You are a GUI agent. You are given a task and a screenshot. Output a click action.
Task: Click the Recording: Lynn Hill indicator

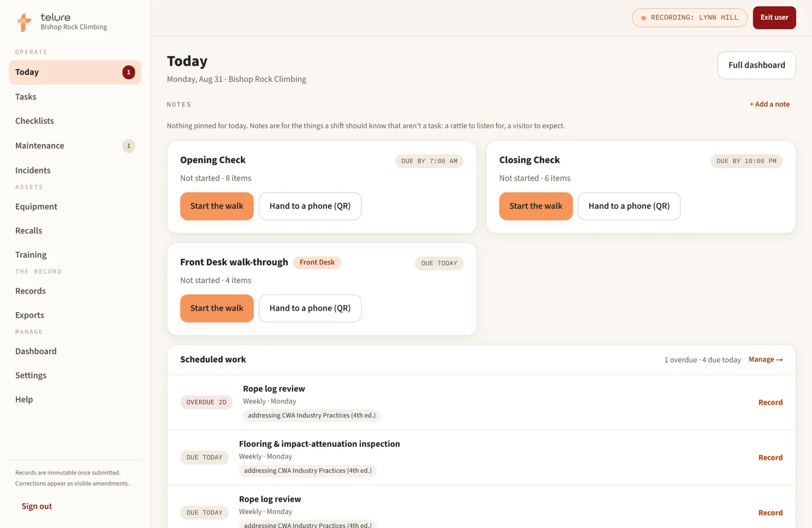pyautogui.click(x=690, y=17)
